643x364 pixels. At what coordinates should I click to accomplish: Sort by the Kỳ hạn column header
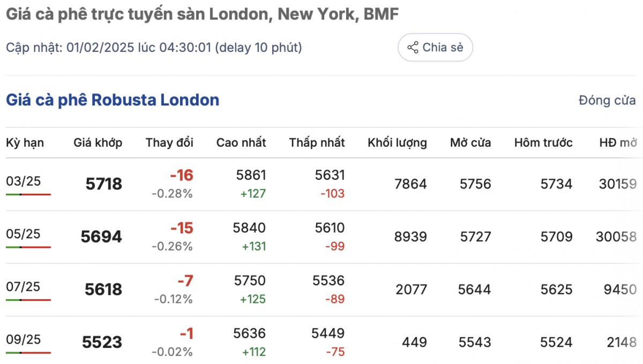point(25,143)
